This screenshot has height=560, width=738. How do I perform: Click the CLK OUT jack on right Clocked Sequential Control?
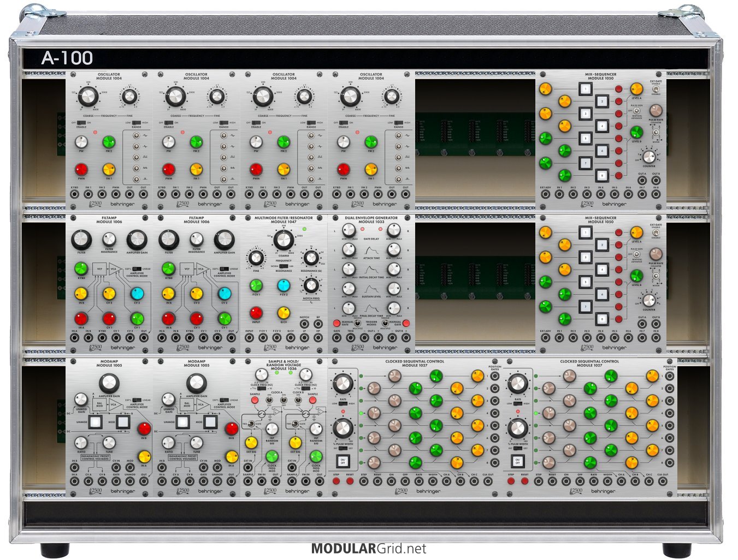[x=663, y=482]
